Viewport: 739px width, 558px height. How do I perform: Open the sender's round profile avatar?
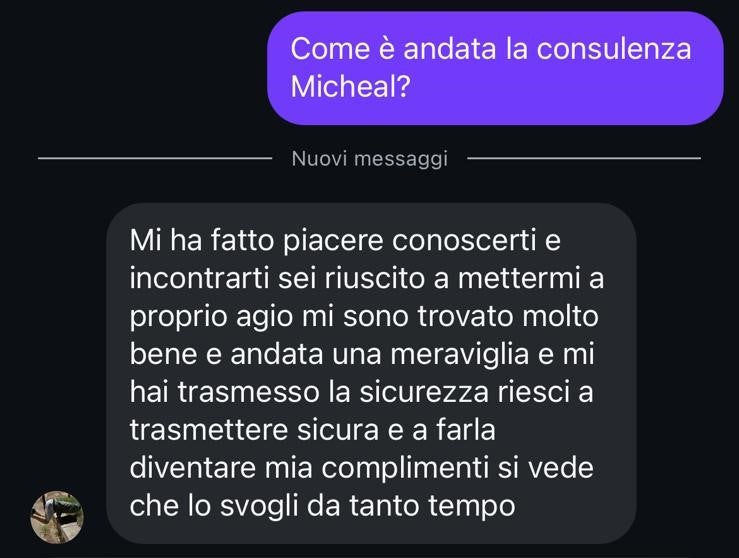57,517
